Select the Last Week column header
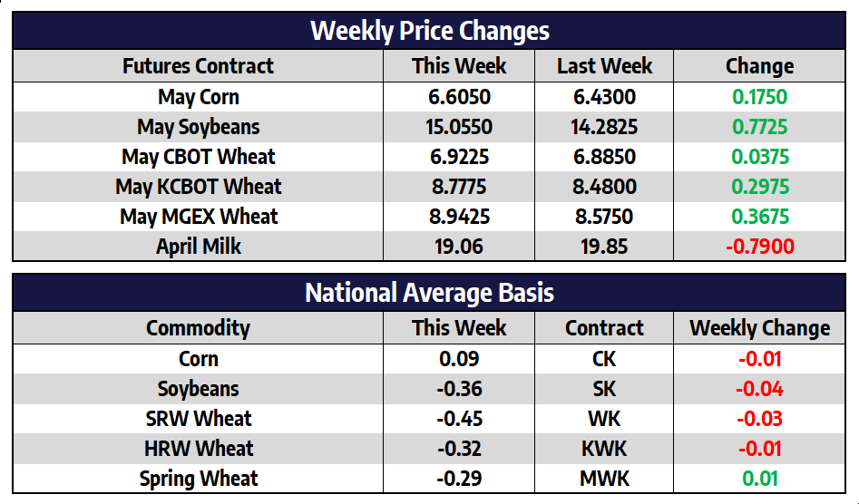This screenshot has height=504, width=859. (603, 66)
